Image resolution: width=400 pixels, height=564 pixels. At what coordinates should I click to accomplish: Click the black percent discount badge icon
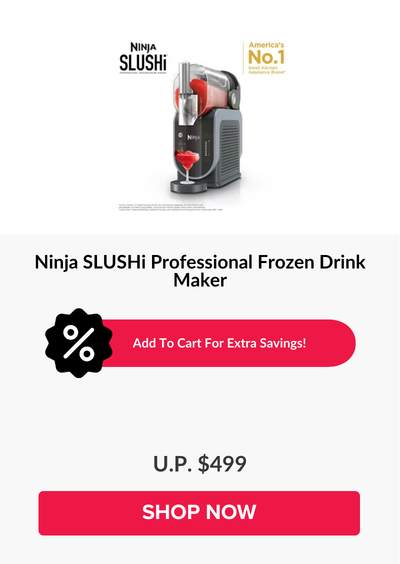79,343
